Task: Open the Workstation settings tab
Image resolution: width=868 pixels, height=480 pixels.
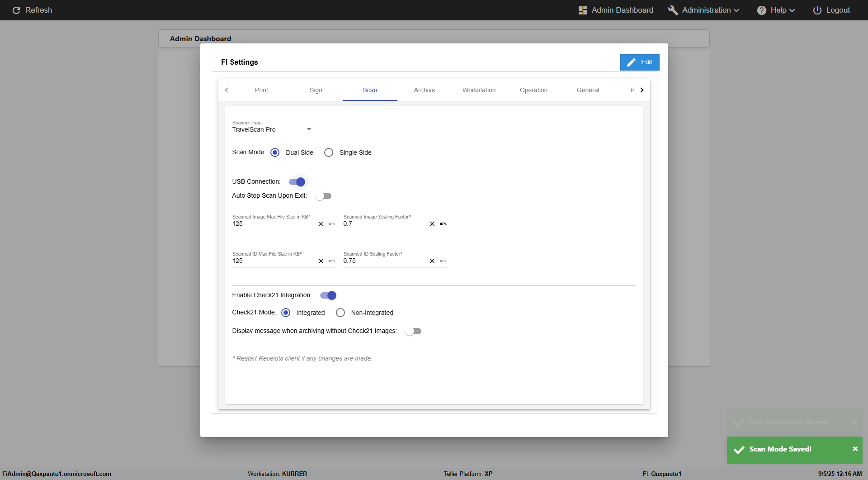Action: [479, 90]
